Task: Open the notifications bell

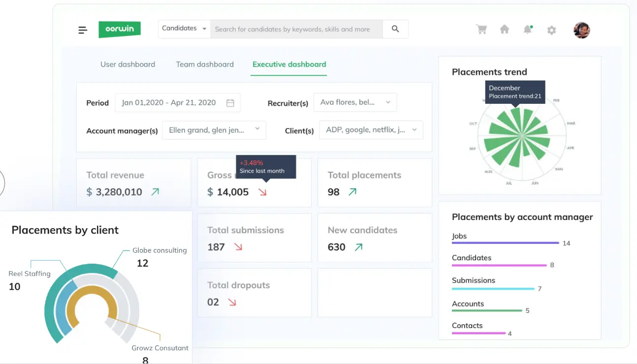Action: [x=528, y=30]
